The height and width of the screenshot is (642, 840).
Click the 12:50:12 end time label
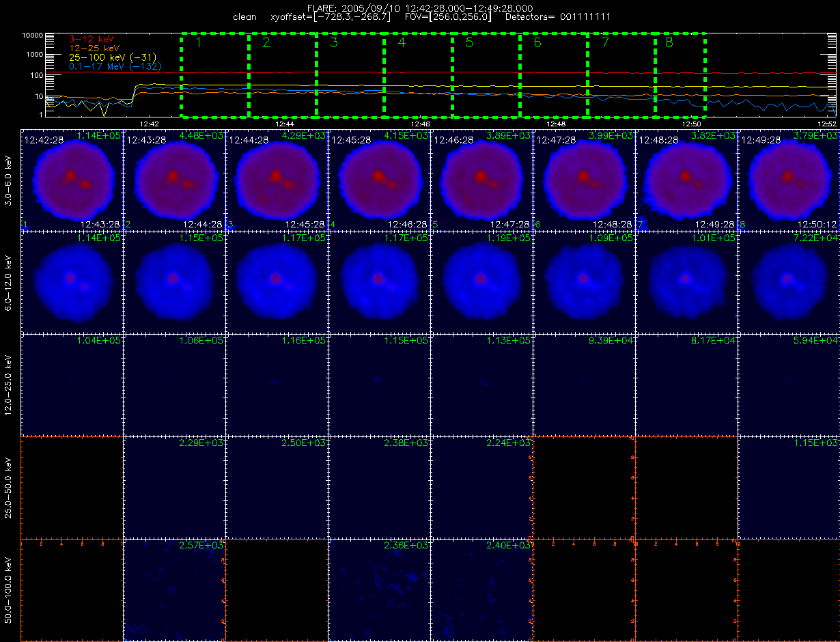pos(817,224)
